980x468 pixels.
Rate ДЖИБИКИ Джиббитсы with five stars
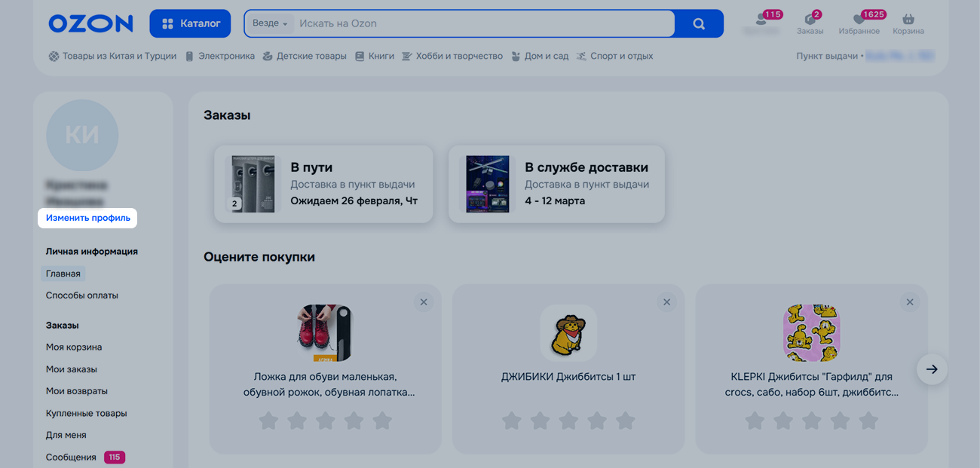pos(625,421)
